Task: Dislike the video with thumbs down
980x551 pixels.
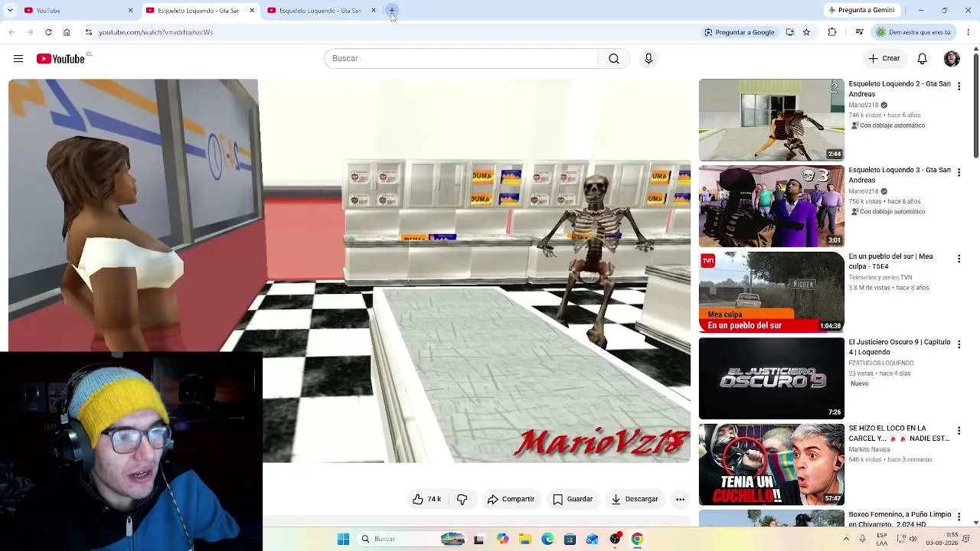Action: pyautogui.click(x=462, y=499)
